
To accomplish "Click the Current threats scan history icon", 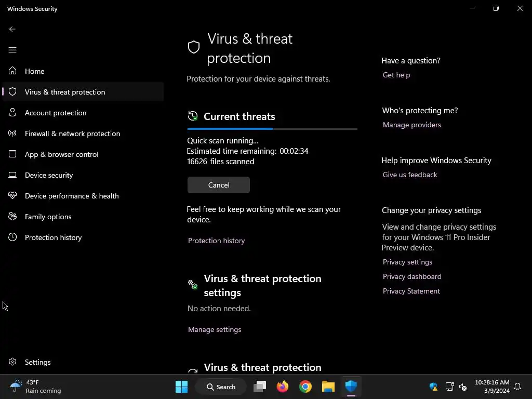I will [x=193, y=116].
